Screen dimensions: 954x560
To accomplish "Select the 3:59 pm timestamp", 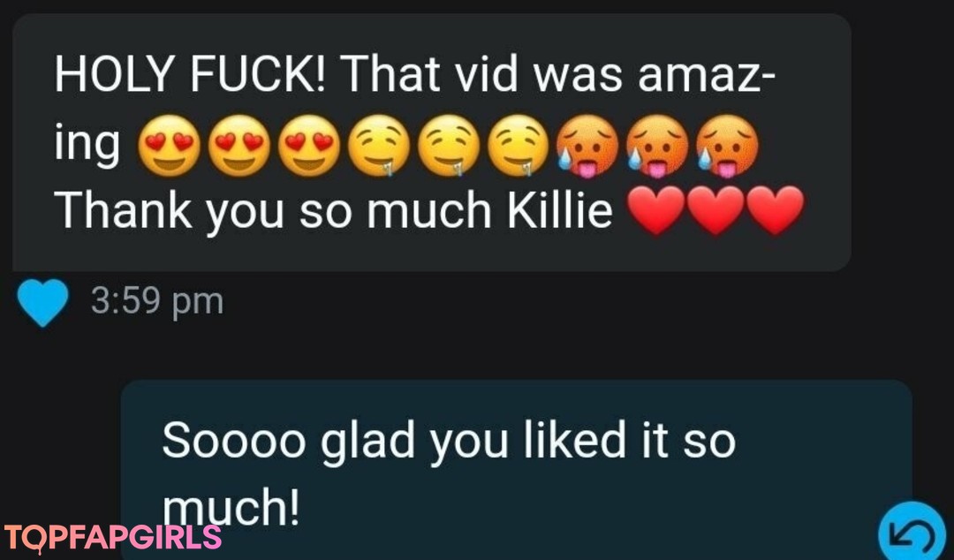I will (157, 301).
